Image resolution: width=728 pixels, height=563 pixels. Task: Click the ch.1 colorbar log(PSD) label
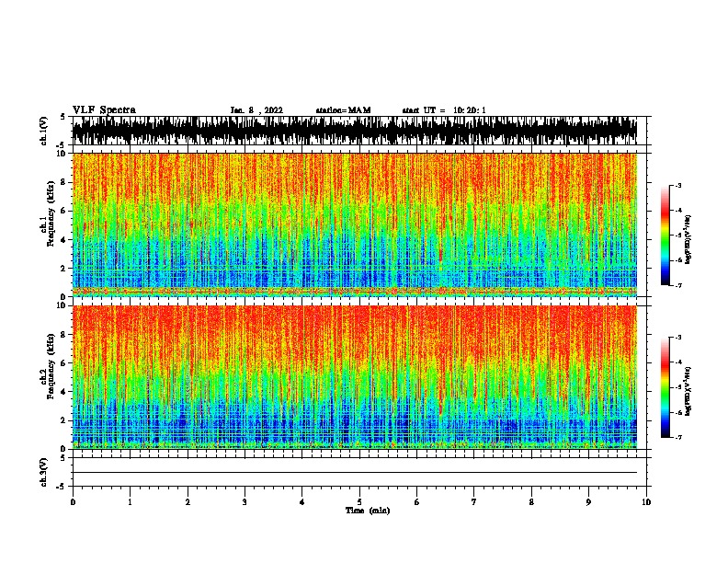point(688,240)
